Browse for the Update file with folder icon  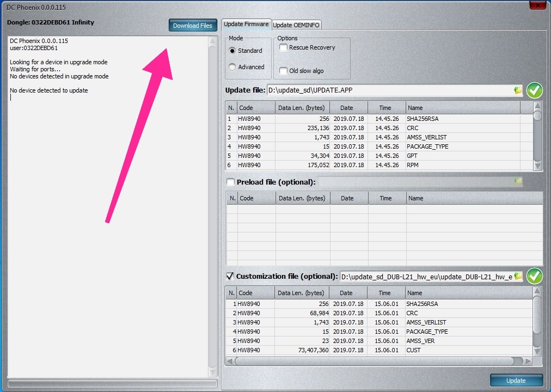click(518, 90)
